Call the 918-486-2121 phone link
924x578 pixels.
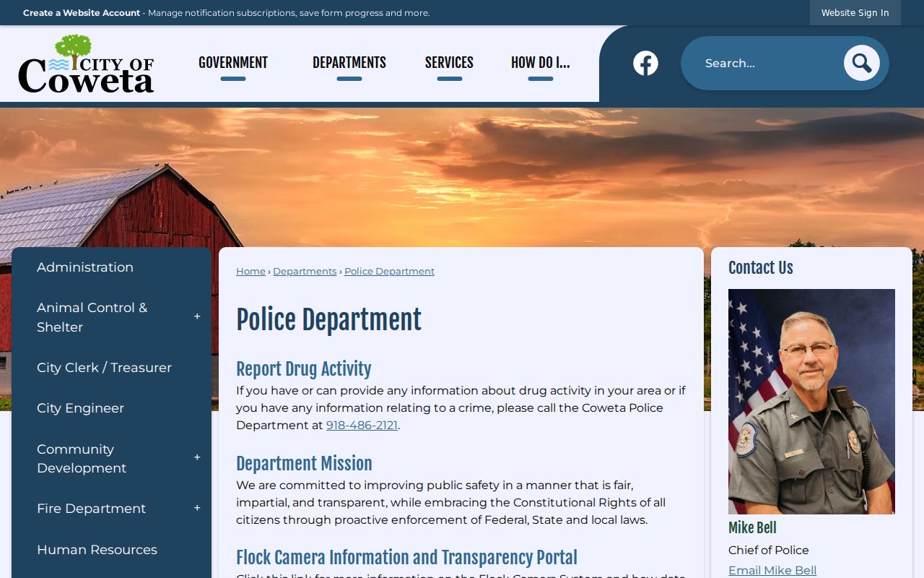tap(362, 426)
